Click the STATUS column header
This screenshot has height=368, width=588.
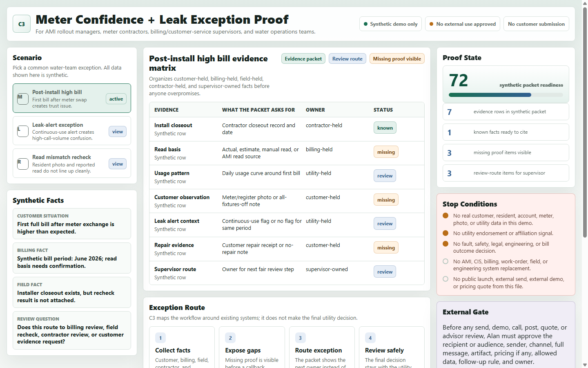pyautogui.click(x=383, y=110)
